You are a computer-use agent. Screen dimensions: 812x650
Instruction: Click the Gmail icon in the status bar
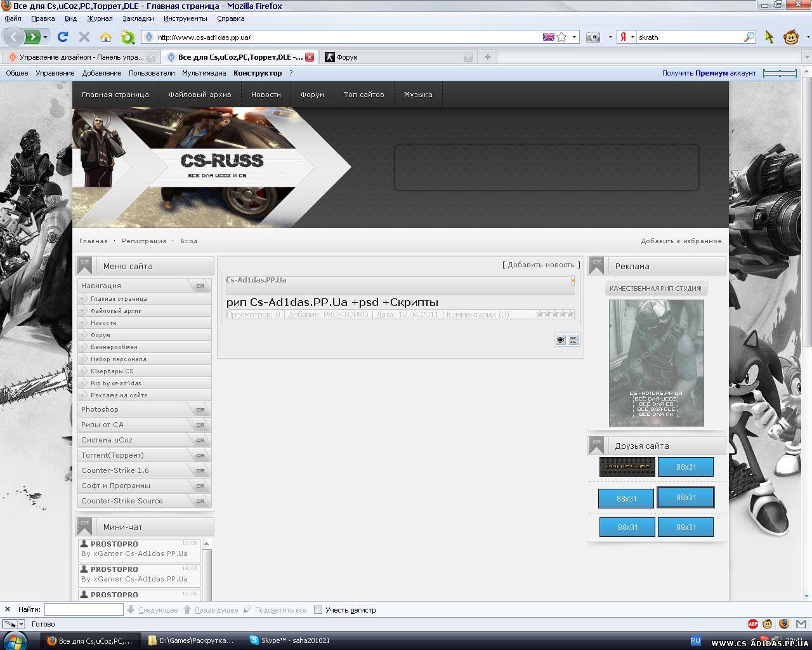coord(800,624)
